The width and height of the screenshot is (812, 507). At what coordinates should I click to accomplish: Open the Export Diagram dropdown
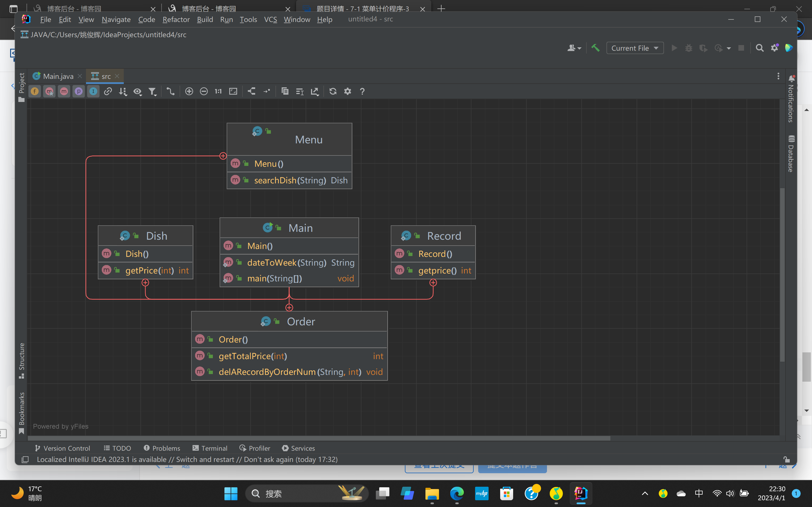coord(314,91)
